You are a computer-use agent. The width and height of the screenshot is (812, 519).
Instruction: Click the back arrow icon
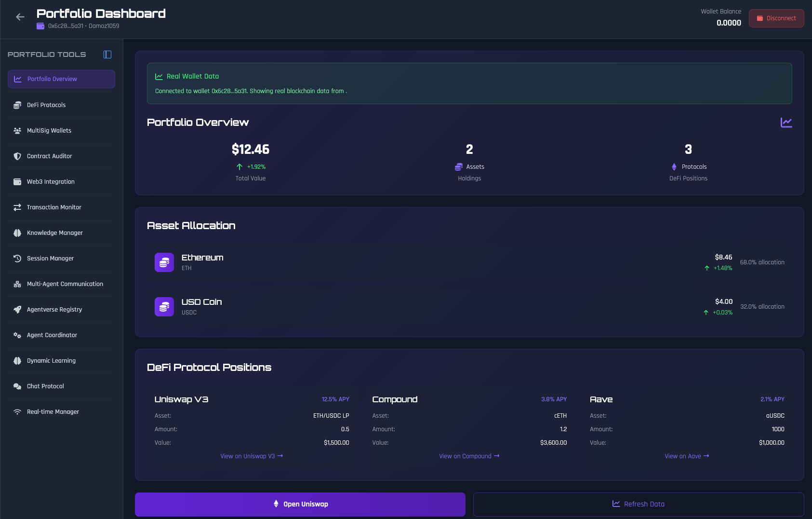20,17
